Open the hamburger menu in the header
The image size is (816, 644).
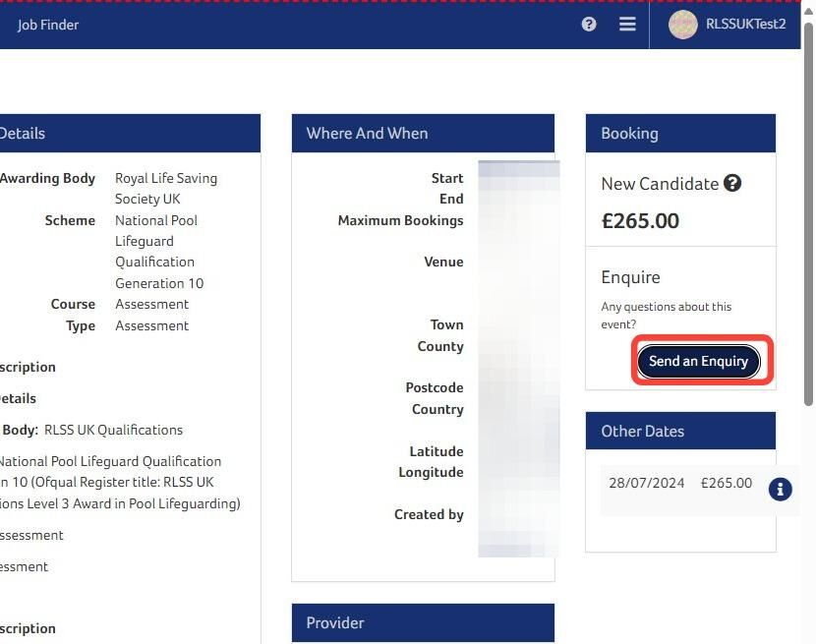pos(627,24)
